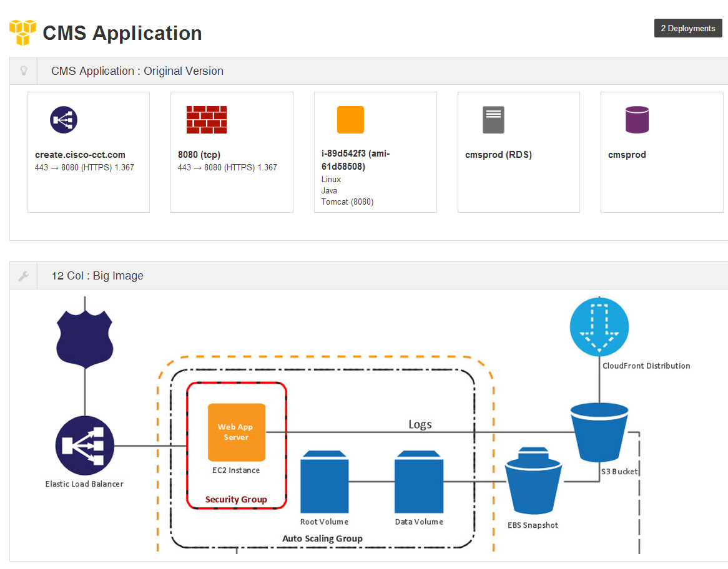Click the CMS Application : Original Version header
This screenshot has height=569, width=728.
click(137, 71)
